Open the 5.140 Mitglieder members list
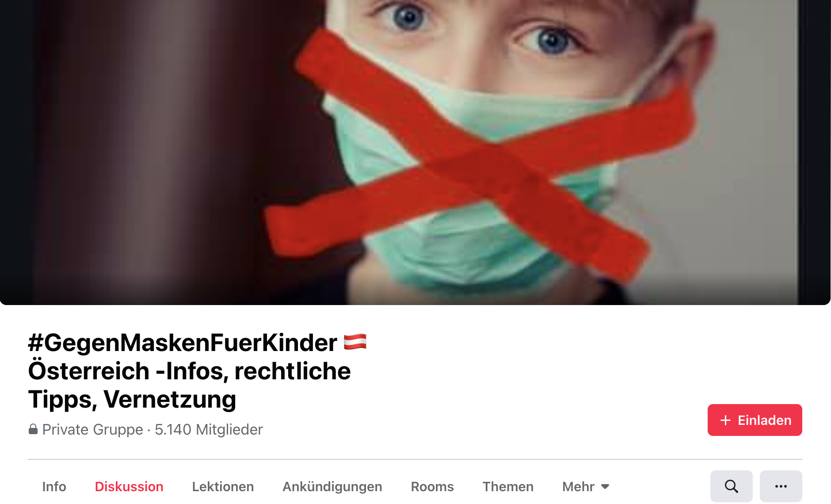This screenshot has width=831, height=504. (x=209, y=429)
